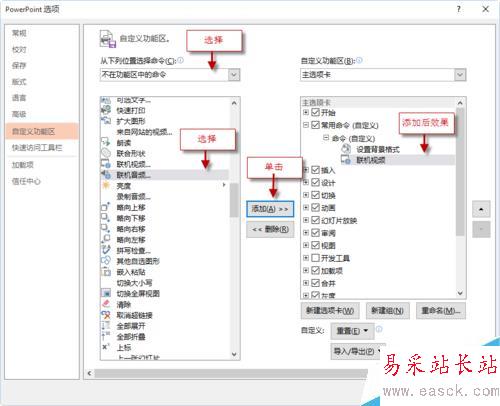Expand the 切换 tab node

point(306,195)
